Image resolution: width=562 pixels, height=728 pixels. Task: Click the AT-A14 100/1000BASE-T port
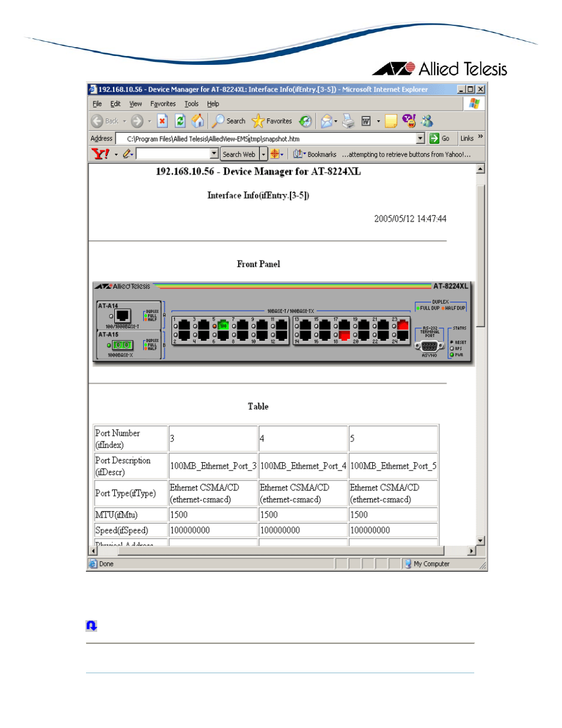(123, 316)
